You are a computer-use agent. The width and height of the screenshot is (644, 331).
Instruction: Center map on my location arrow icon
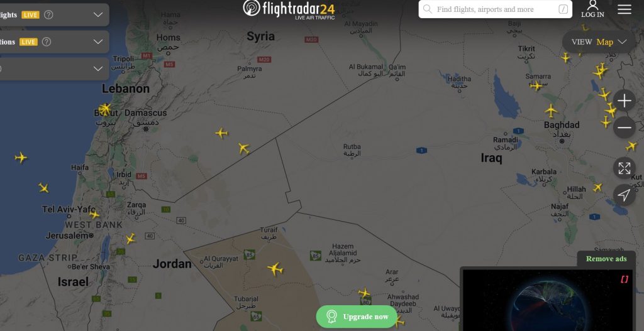[625, 195]
